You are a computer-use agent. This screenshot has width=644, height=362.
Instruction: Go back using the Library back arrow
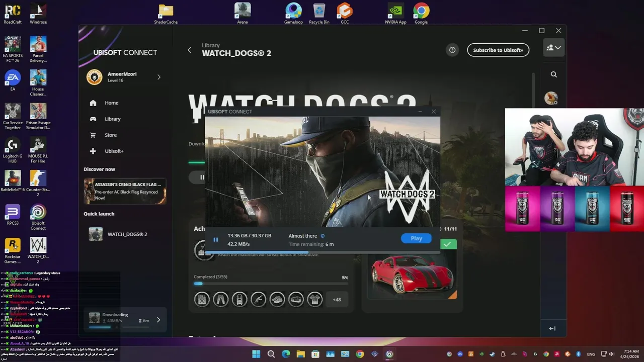[190, 50]
